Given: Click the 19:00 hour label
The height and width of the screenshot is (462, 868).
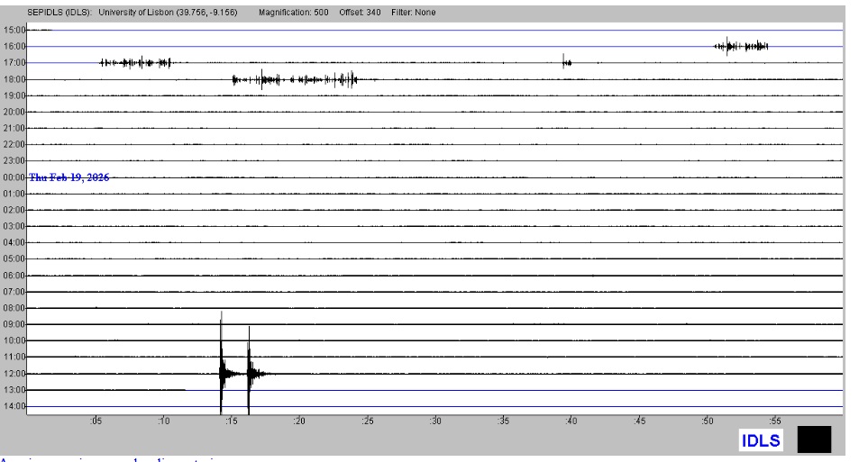Looking at the screenshot, I should [x=14, y=95].
